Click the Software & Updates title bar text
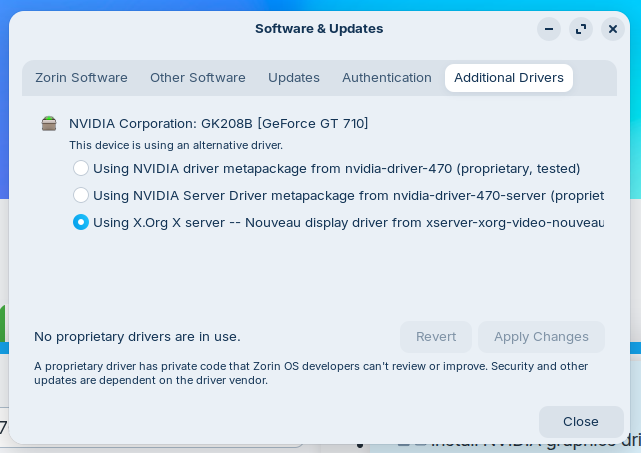 tap(319, 29)
